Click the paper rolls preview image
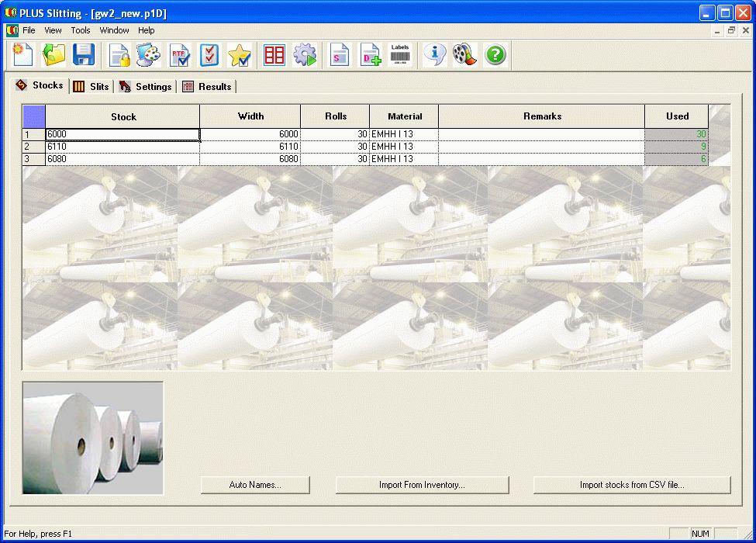This screenshot has width=756, height=543. [92, 437]
